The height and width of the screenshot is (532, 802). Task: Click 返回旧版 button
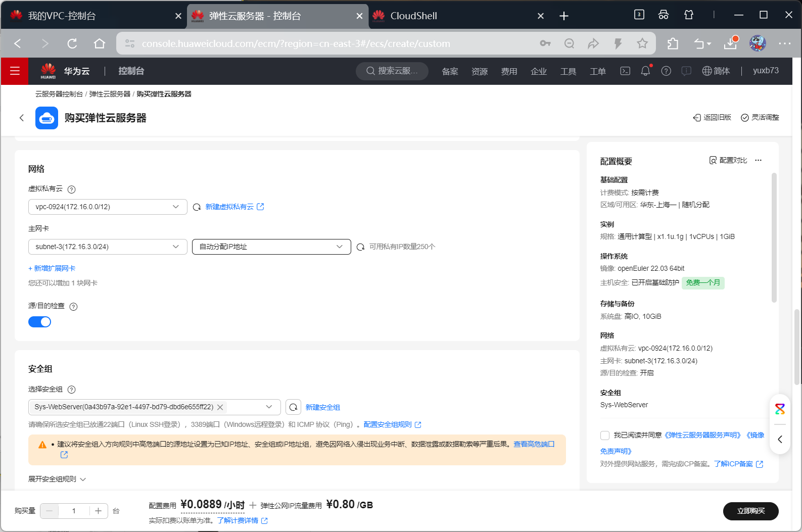(x=712, y=117)
